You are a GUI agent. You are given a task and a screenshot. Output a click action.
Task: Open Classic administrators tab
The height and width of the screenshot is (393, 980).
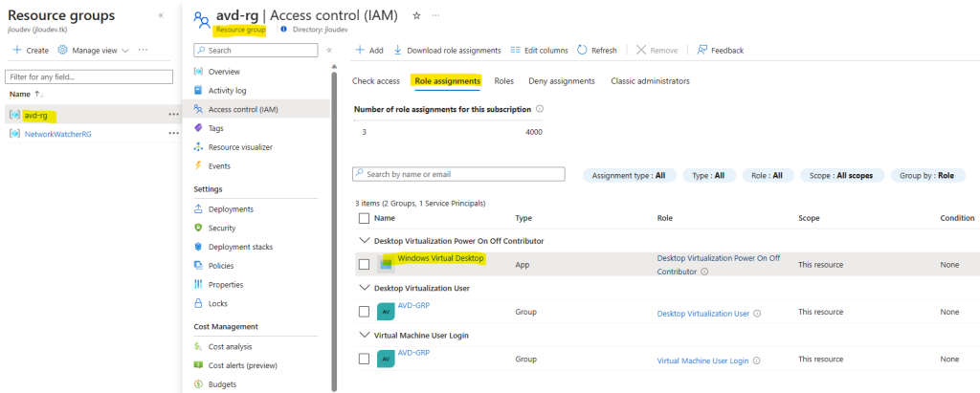coord(650,81)
